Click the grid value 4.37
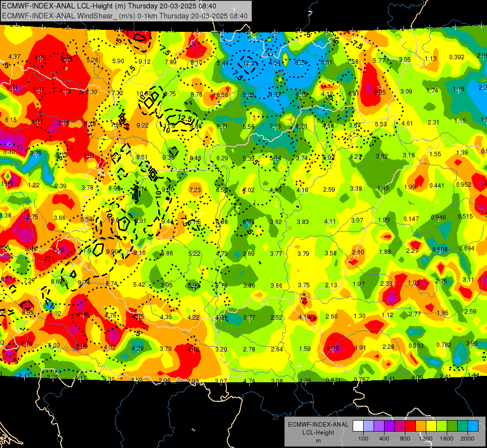The height and width of the screenshot is (448, 487). tap(14, 57)
